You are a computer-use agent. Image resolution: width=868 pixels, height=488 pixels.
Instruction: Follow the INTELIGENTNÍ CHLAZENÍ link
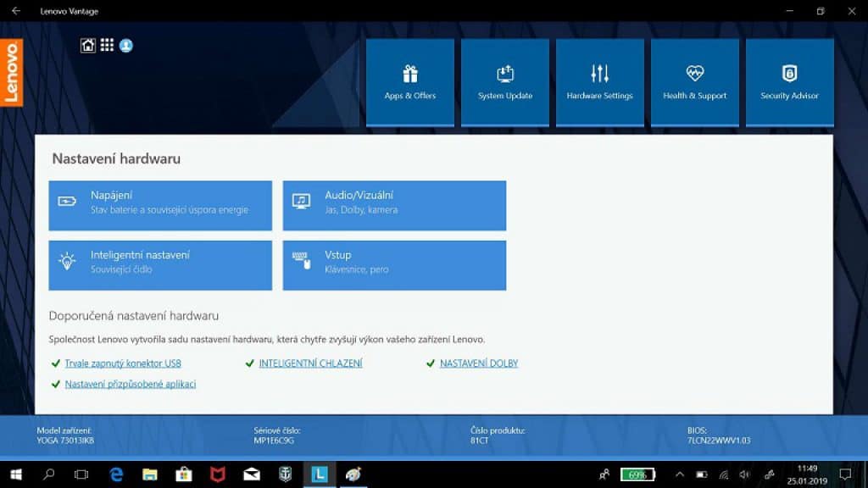pyautogui.click(x=310, y=363)
